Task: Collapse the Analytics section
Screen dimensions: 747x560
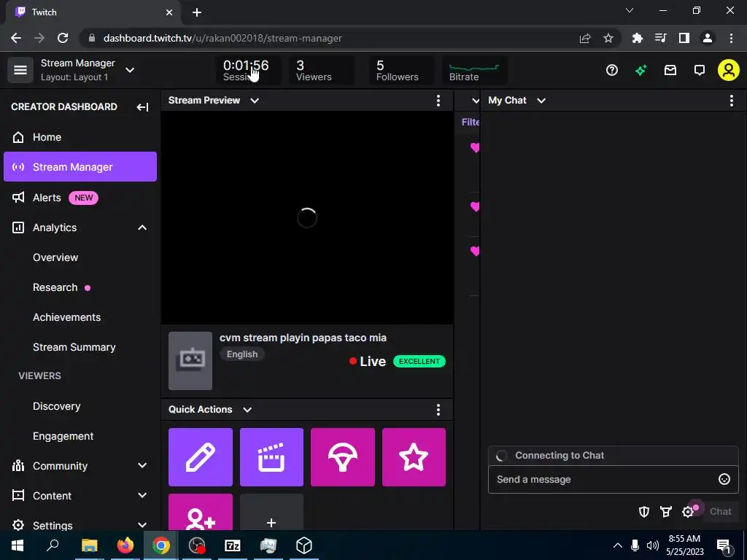Action: pyautogui.click(x=142, y=227)
